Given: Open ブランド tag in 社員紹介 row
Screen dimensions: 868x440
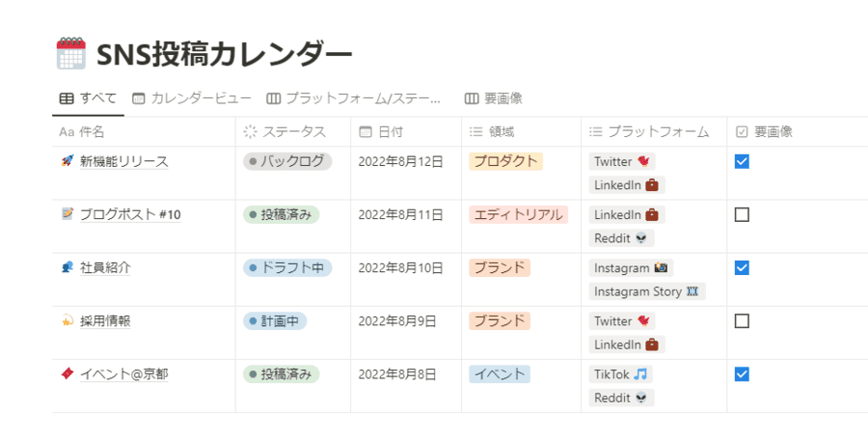Looking at the screenshot, I should coord(500,267).
